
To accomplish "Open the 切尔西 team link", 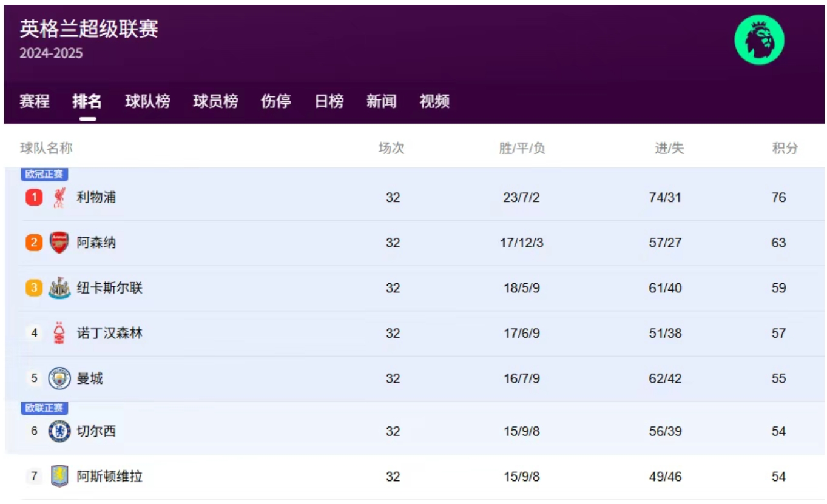I will pyautogui.click(x=96, y=431).
